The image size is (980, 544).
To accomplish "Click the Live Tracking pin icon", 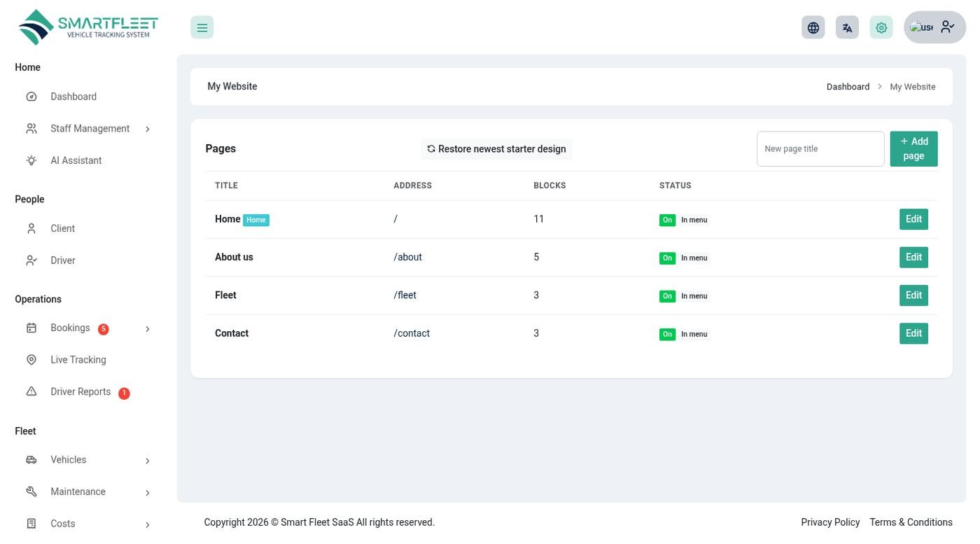I will (x=31, y=360).
